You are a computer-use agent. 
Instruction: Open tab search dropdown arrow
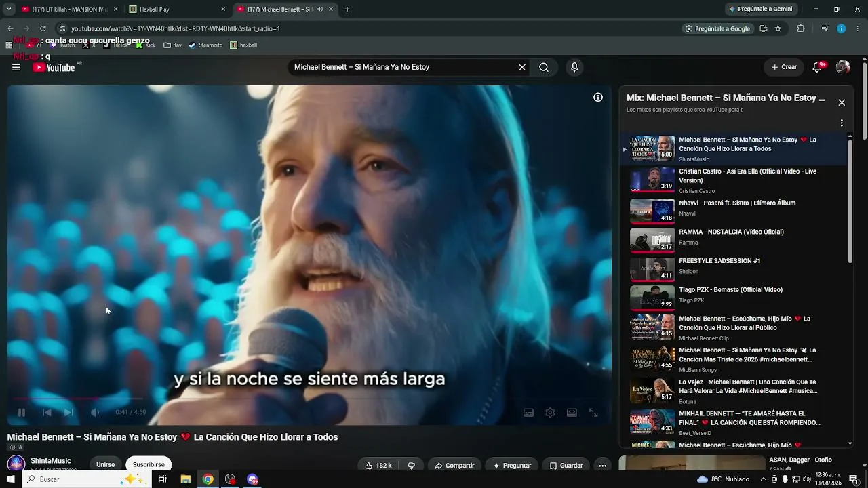(x=9, y=9)
